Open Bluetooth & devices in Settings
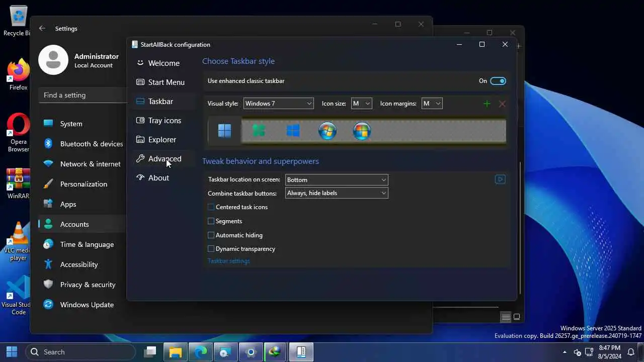The height and width of the screenshot is (362, 644). [82, 144]
